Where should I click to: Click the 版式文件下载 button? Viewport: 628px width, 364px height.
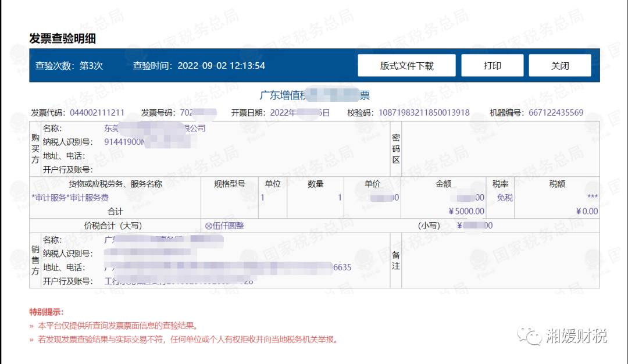click(x=406, y=66)
